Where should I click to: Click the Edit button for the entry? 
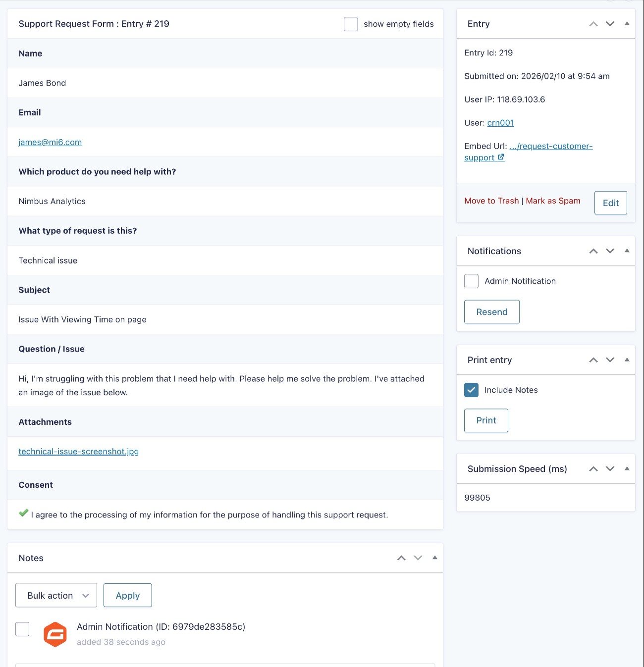610,203
